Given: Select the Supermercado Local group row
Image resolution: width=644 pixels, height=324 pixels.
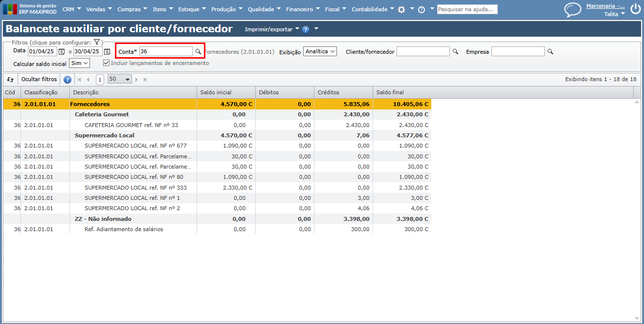Looking at the screenshot, I should pyautogui.click(x=105, y=135).
